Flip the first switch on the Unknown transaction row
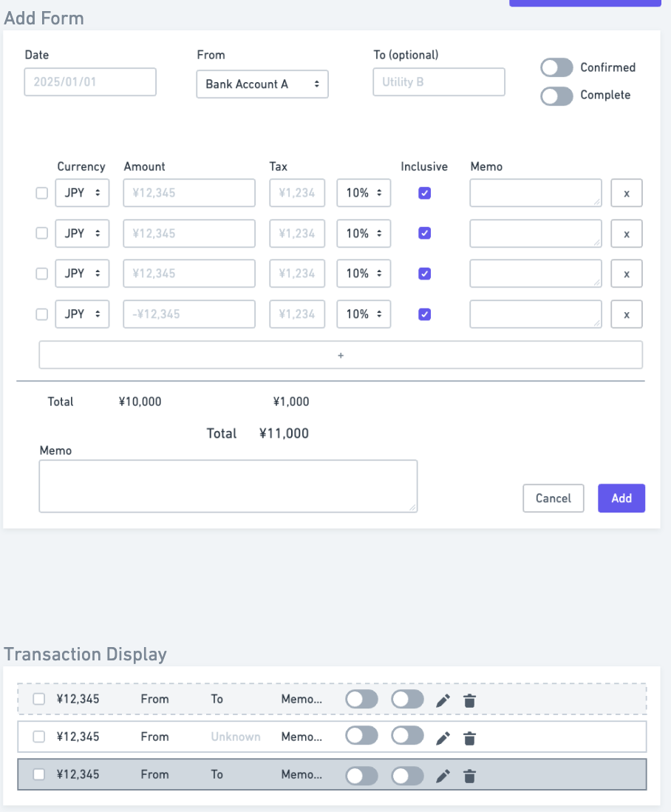671x812 pixels. point(361,737)
